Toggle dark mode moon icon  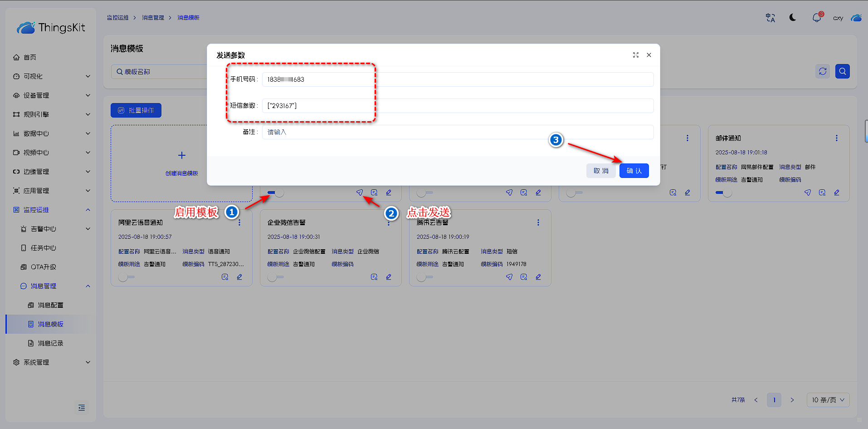(x=793, y=18)
